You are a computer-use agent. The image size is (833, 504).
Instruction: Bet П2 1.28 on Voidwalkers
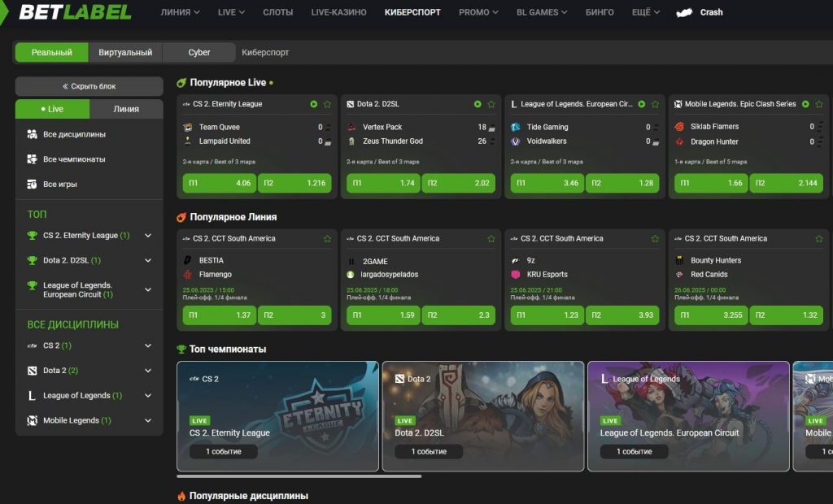(x=622, y=183)
